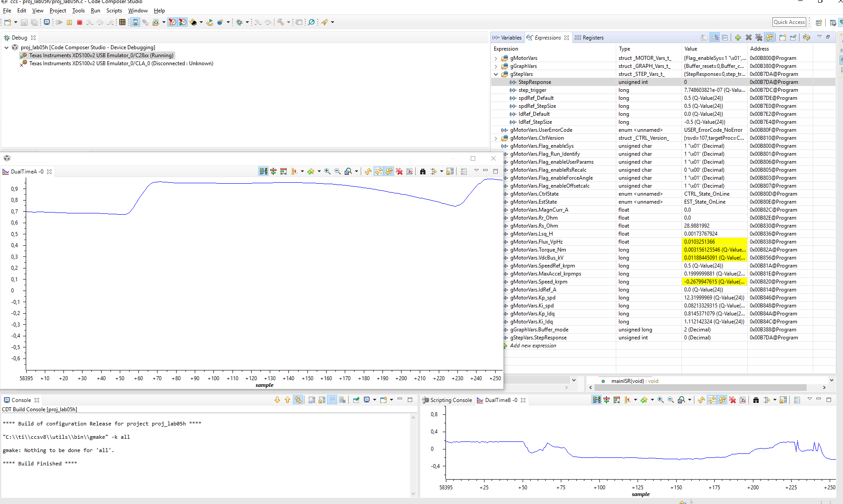Expand the gGraphVars expression node
Viewport: 843px width, 504px height.
point(496,66)
